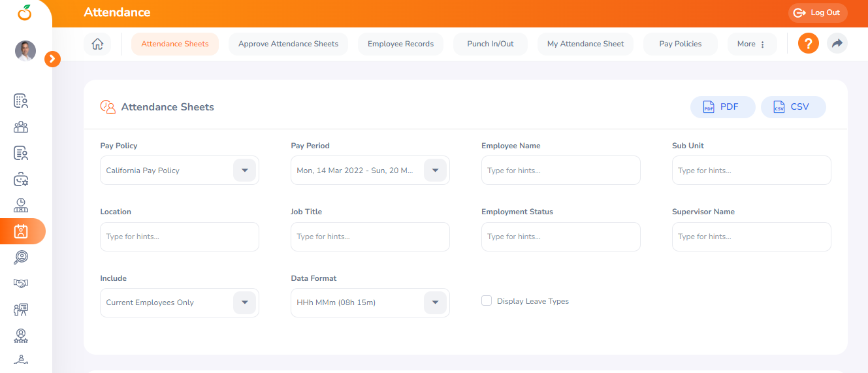
Task: Click the Log Out button
Action: 818,12
